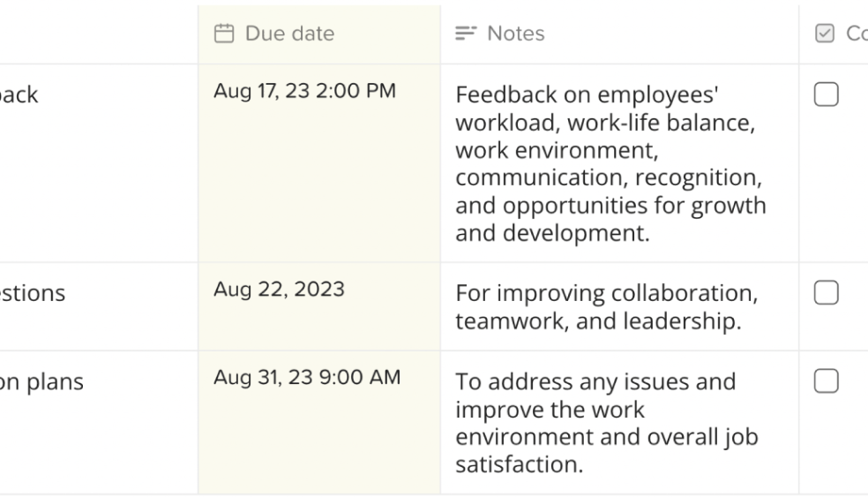Image resolution: width=868 pixels, height=497 pixels.
Task: Click the note about addressing issues and job satisfaction
Action: 606,423
